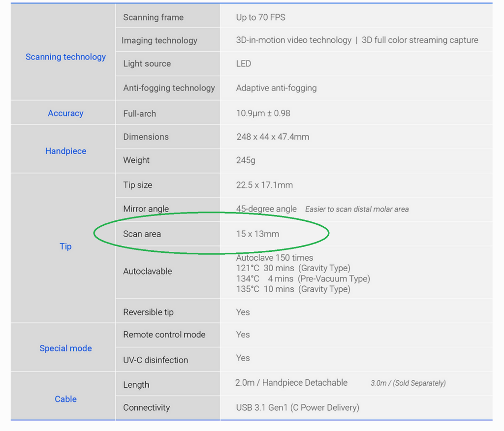The width and height of the screenshot is (504, 431).
Task: Click the circled Scan area label
Action: (142, 234)
